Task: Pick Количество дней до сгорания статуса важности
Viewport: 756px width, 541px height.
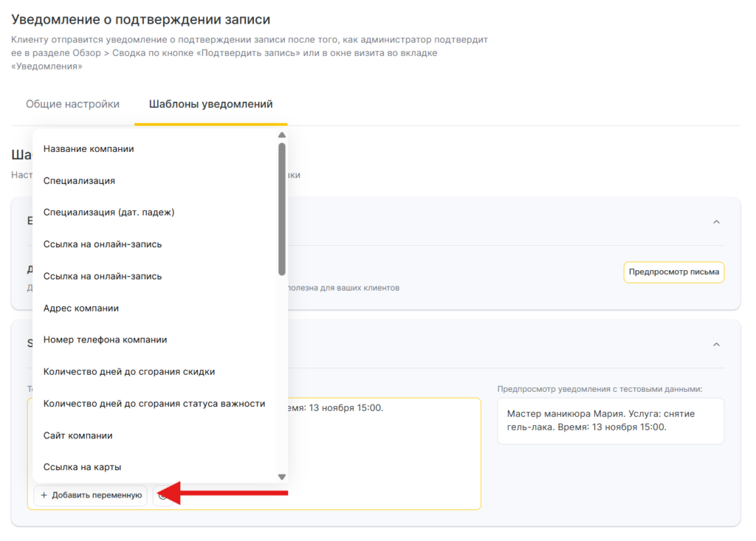Action: (x=154, y=404)
